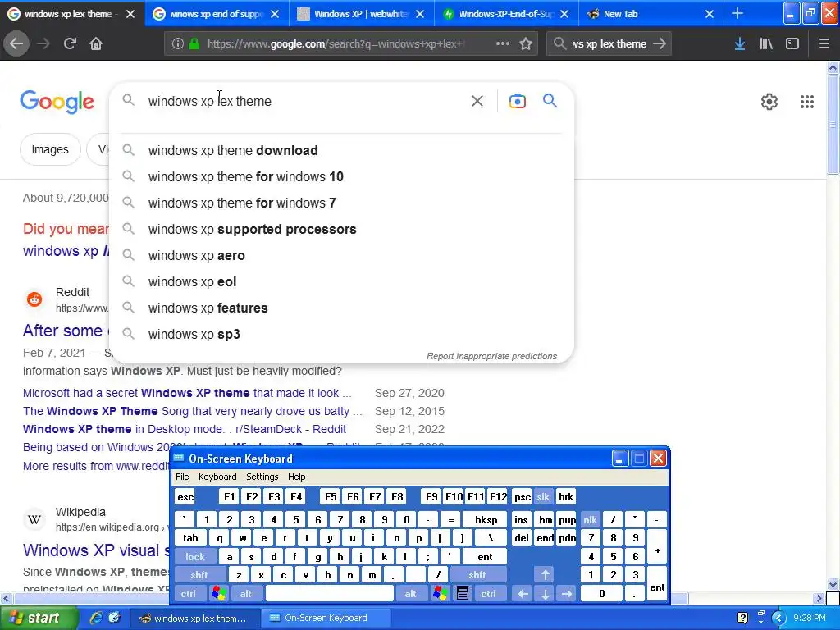The width and height of the screenshot is (840, 630).
Task: Click in the Google search text field
Action: coord(303,101)
